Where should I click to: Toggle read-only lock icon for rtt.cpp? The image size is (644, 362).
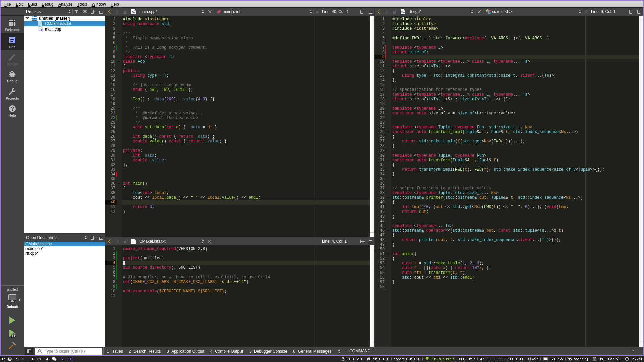(395, 12)
